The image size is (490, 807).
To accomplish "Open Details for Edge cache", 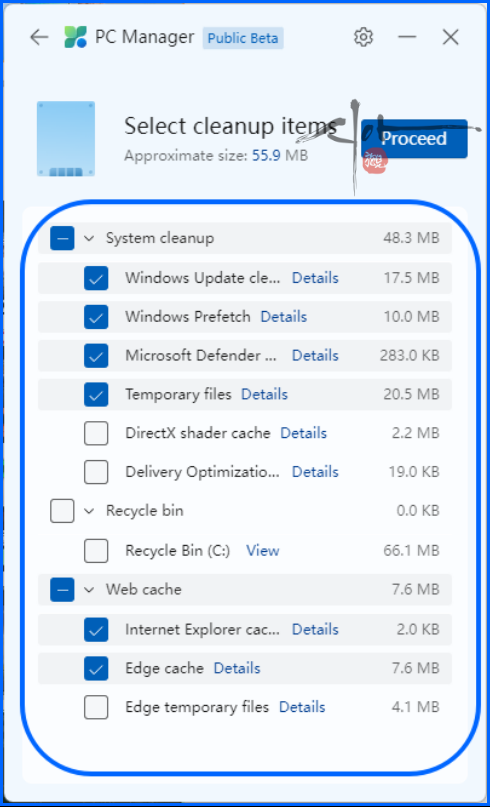I will pos(237,668).
